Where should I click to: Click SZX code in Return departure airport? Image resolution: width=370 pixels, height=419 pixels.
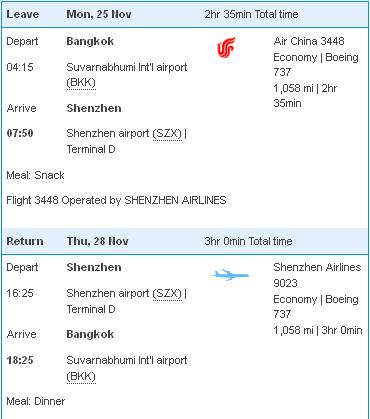coord(167,293)
